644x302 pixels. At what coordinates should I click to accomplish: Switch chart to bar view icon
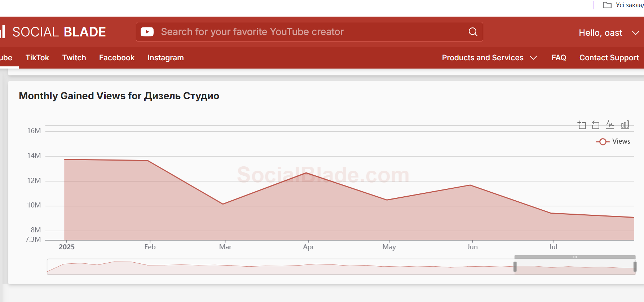[x=625, y=124]
